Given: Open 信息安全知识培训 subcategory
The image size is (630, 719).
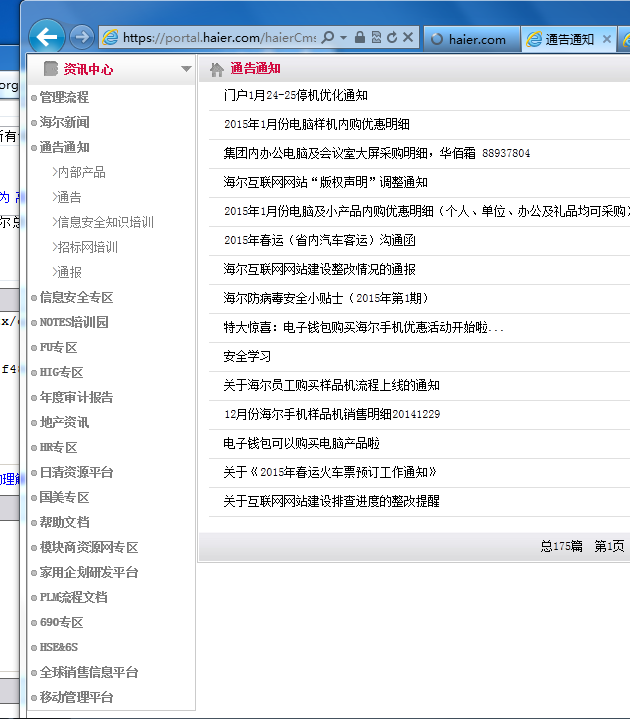Looking at the screenshot, I should pos(103,222).
